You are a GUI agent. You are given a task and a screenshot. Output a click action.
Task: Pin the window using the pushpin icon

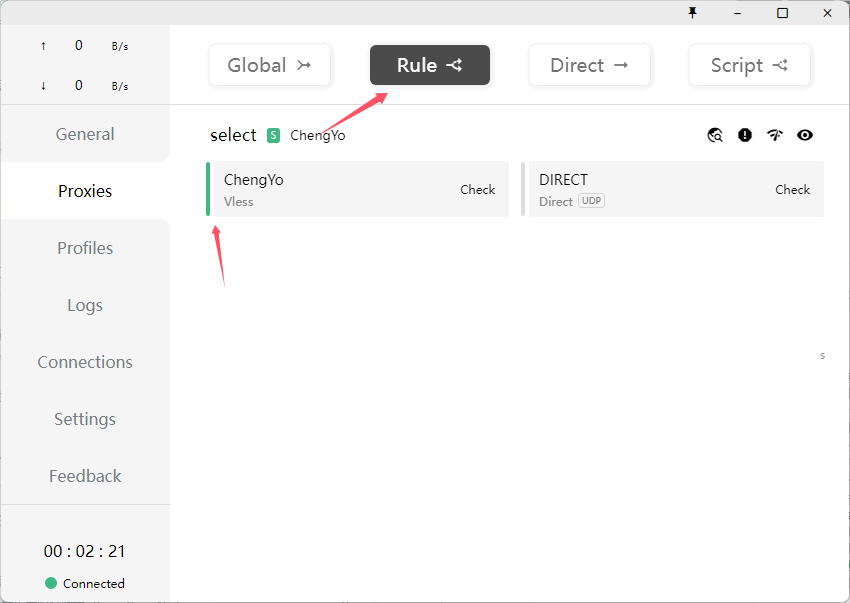tap(692, 13)
